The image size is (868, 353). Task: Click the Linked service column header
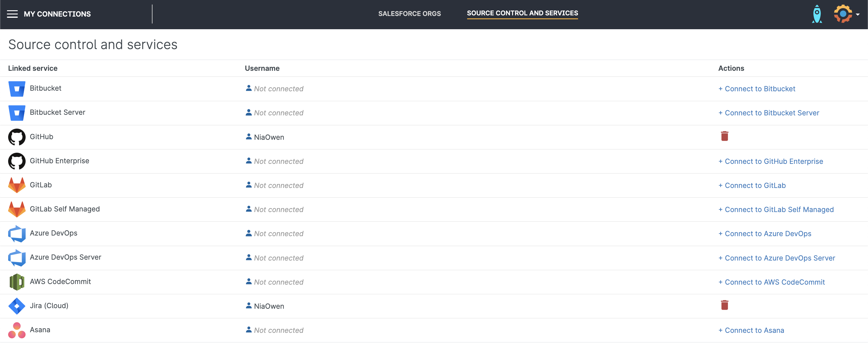point(33,68)
